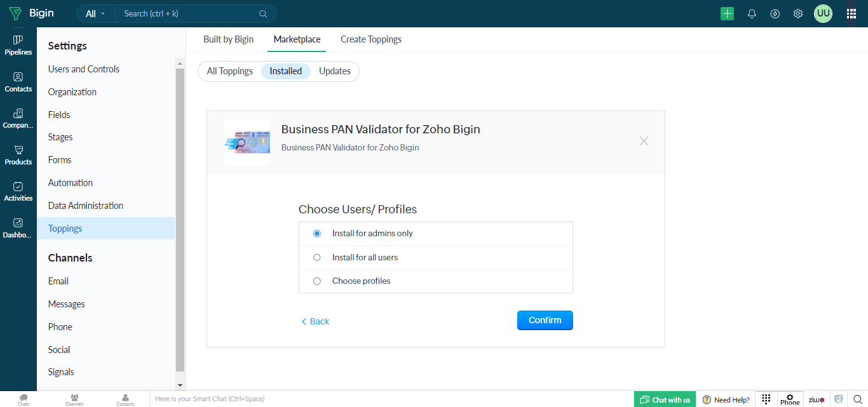868x407 pixels.
Task: Open the Pipelines module
Action: [18, 45]
